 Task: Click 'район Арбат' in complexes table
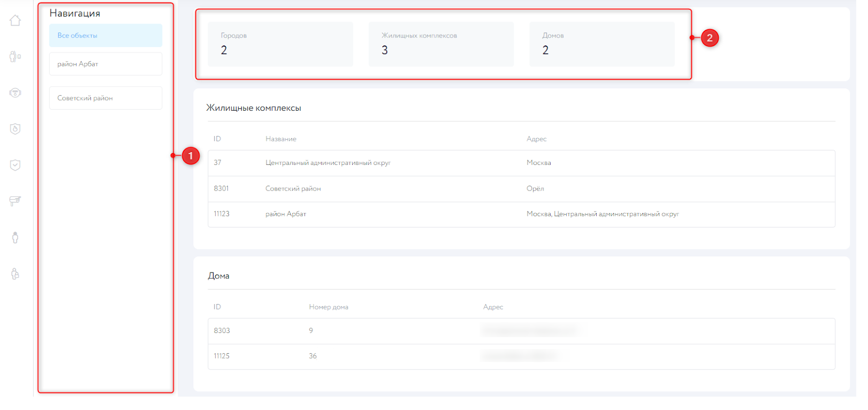click(286, 214)
